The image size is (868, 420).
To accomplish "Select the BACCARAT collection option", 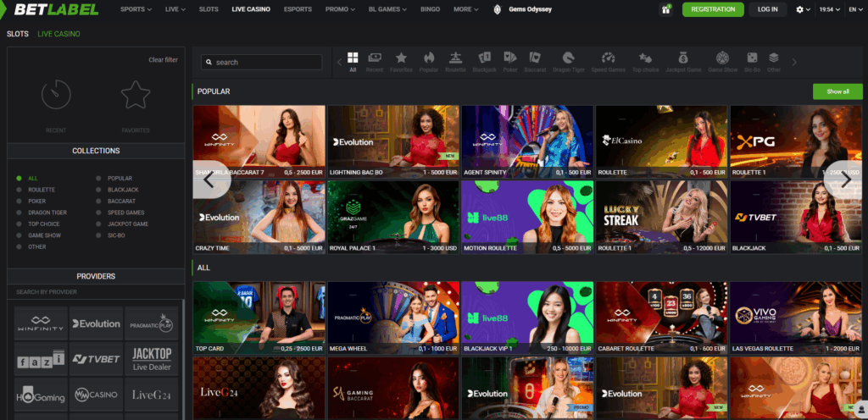I will 115,202.
